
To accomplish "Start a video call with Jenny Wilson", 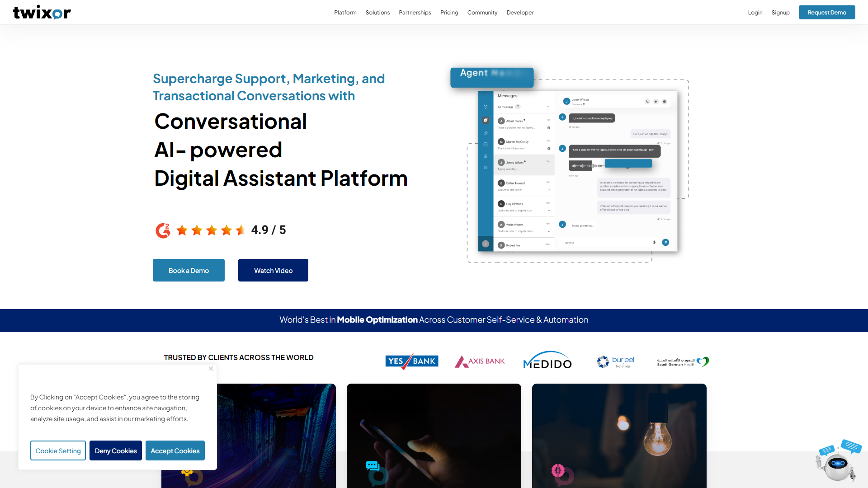I will tap(656, 102).
